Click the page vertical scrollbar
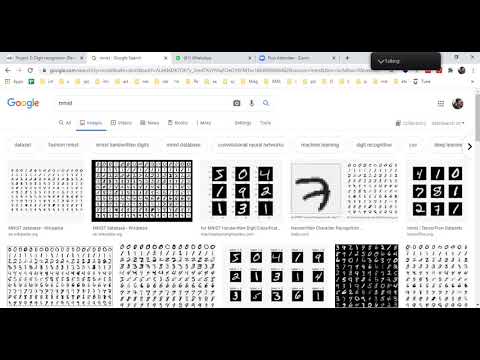The image size is (480, 360). [x=477, y=118]
